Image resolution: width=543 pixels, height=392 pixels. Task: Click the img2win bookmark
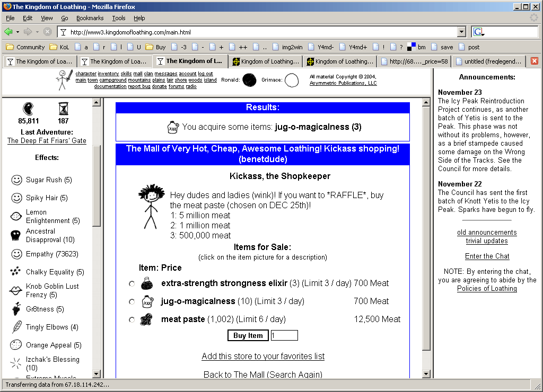[287, 47]
